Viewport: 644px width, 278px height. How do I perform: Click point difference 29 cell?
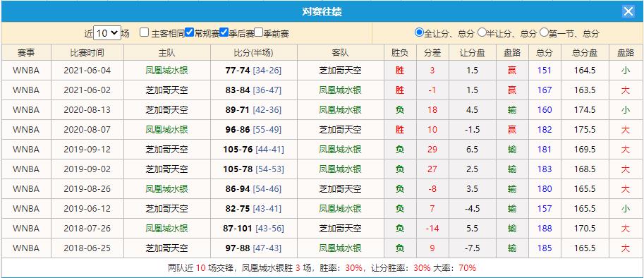click(x=432, y=150)
